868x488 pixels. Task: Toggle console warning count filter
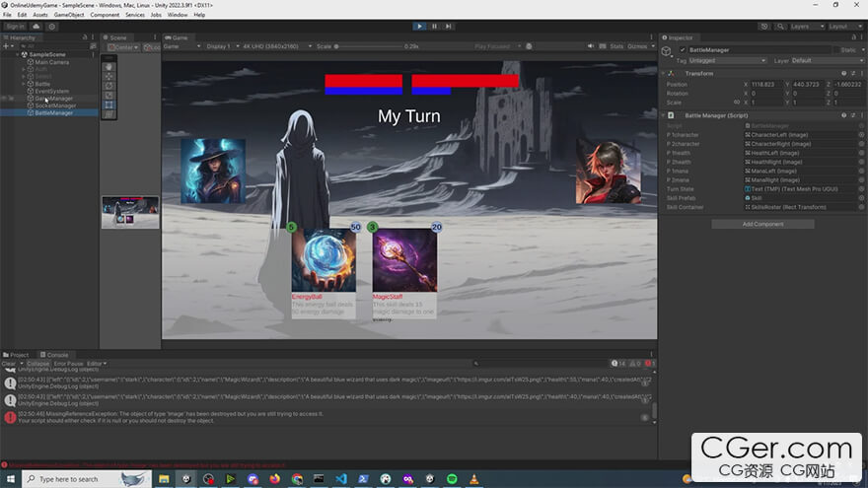[x=634, y=364]
